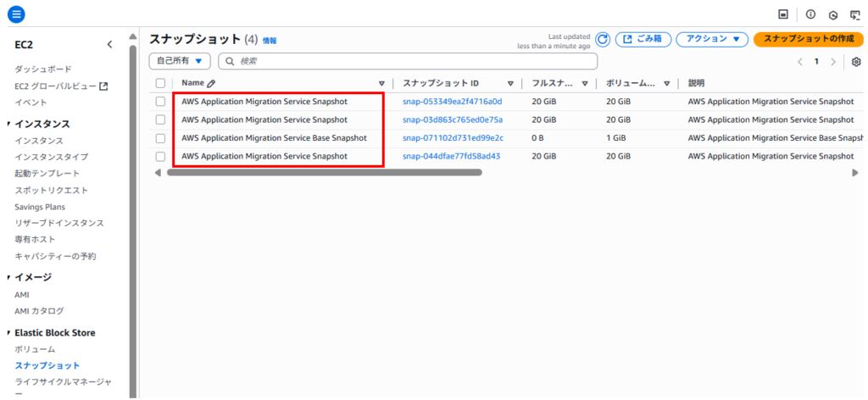Open the ごみ箱 recycle bin button

[643, 39]
